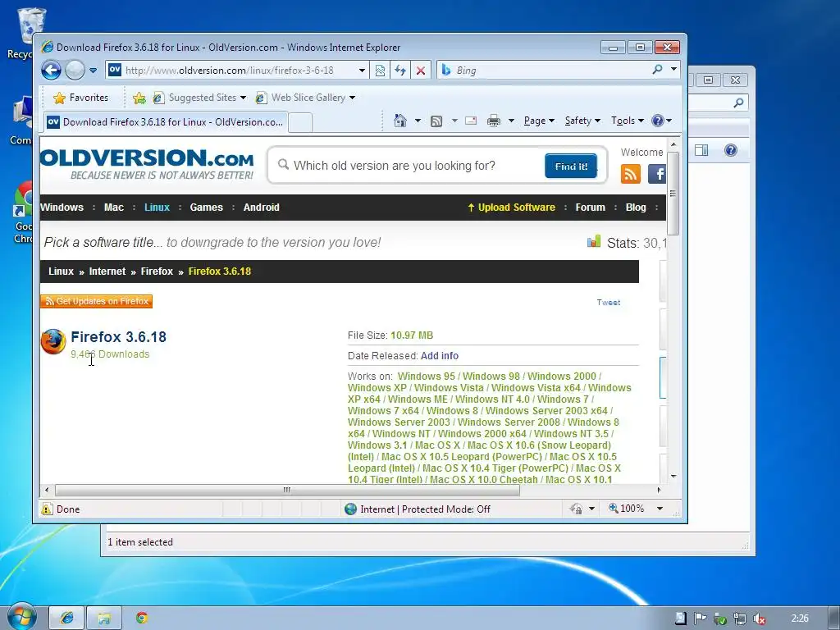Click Windows Explorer taskbar icon
The height and width of the screenshot is (630, 840).
pos(104,619)
